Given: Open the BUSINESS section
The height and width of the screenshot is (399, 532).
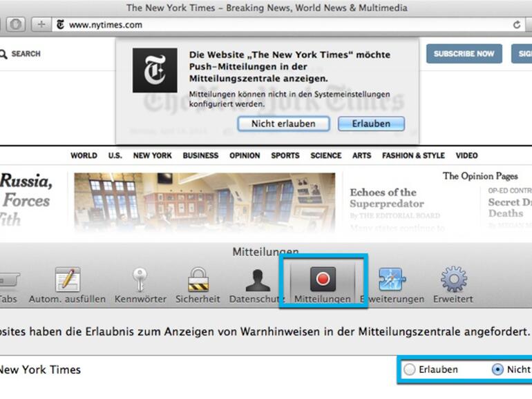Looking at the screenshot, I should (200, 155).
